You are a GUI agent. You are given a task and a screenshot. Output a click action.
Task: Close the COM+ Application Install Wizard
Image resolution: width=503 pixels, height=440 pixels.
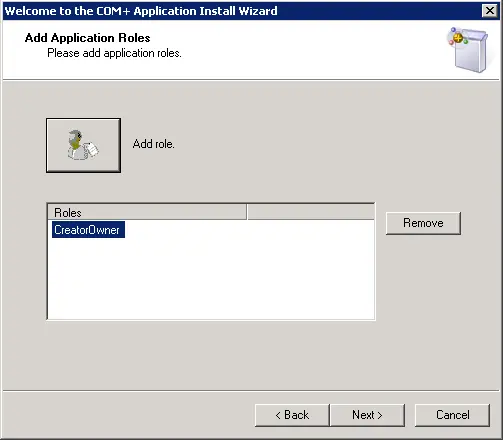490,11
